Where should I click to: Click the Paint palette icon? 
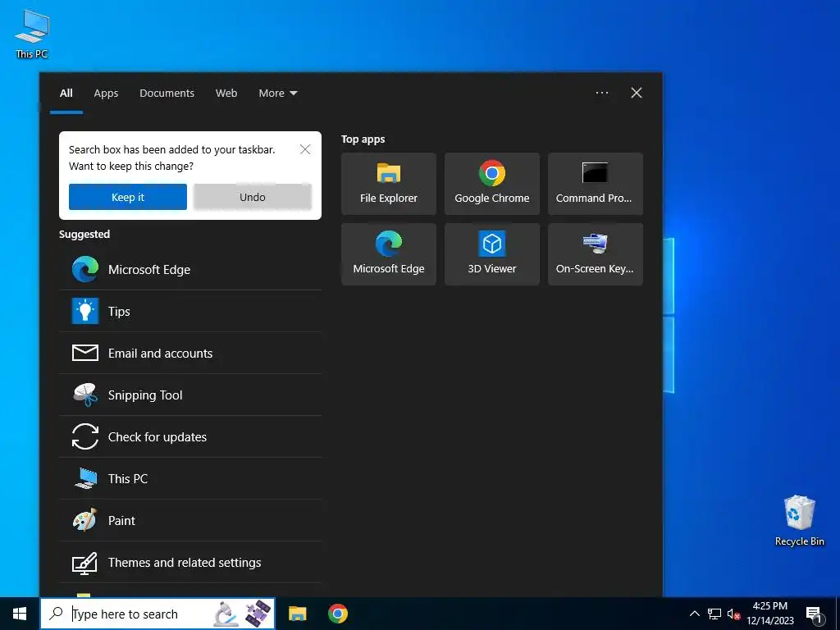[x=85, y=520]
